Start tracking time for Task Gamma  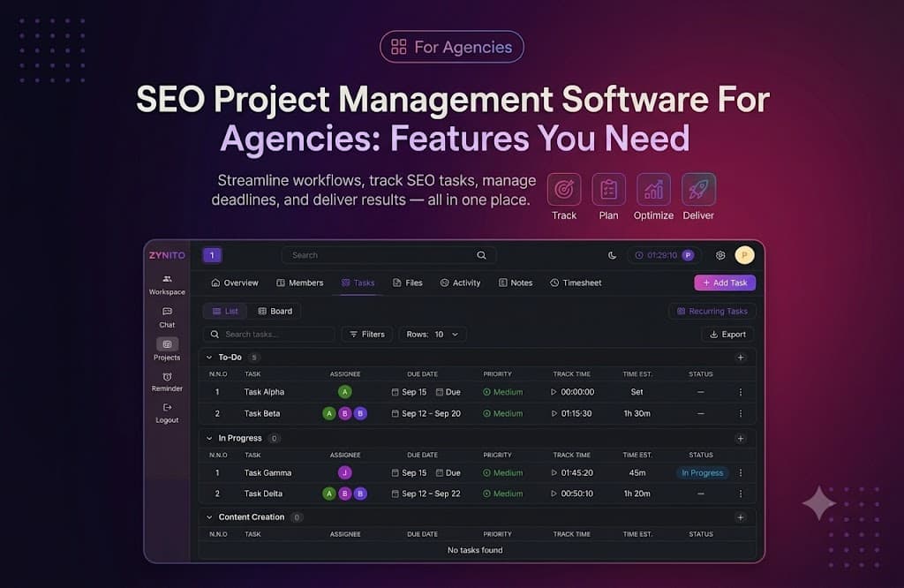554,472
